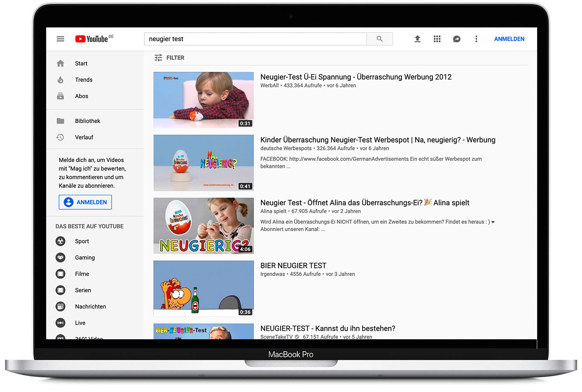Click the Abos subscriptions icon
The width and height of the screenshot is (582, 392).
point(61,96)
